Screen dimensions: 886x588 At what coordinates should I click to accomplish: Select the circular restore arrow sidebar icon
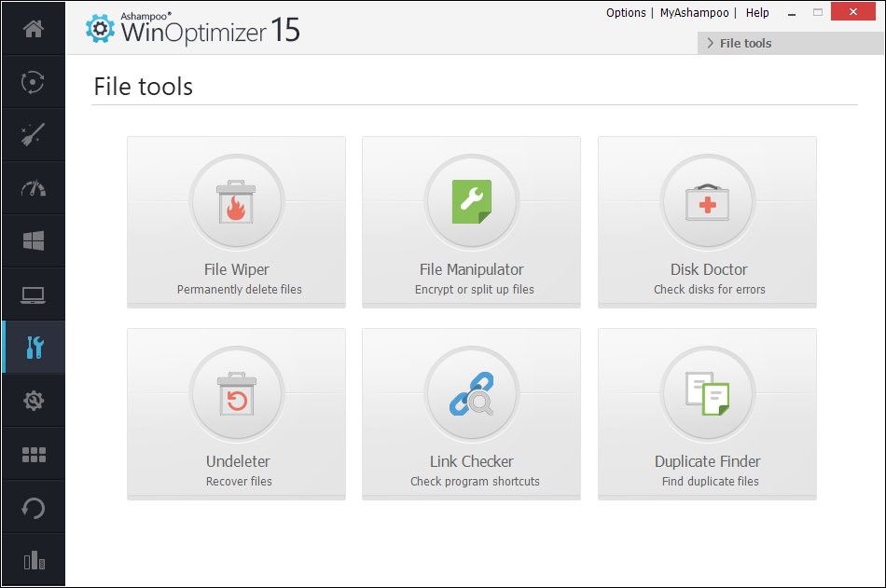[x=34, y=507]
